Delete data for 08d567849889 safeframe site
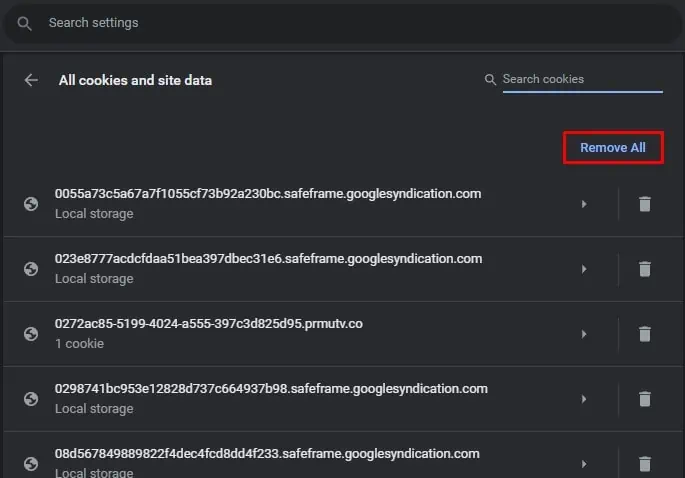 coord(645,464)
